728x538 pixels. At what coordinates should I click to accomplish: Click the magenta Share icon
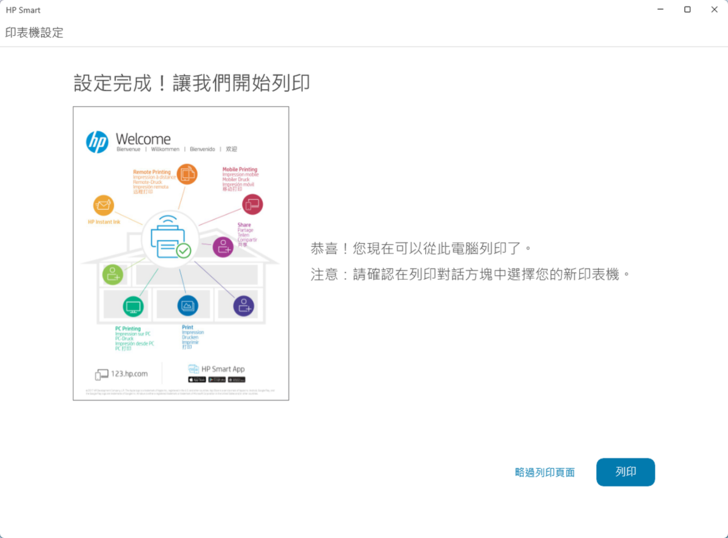pyautogui.click(x=223, y=246)
